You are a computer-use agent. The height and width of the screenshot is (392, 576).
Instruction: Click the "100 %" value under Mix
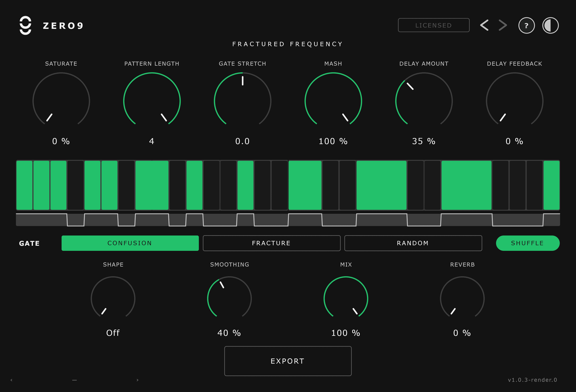[x=346, y=333]
